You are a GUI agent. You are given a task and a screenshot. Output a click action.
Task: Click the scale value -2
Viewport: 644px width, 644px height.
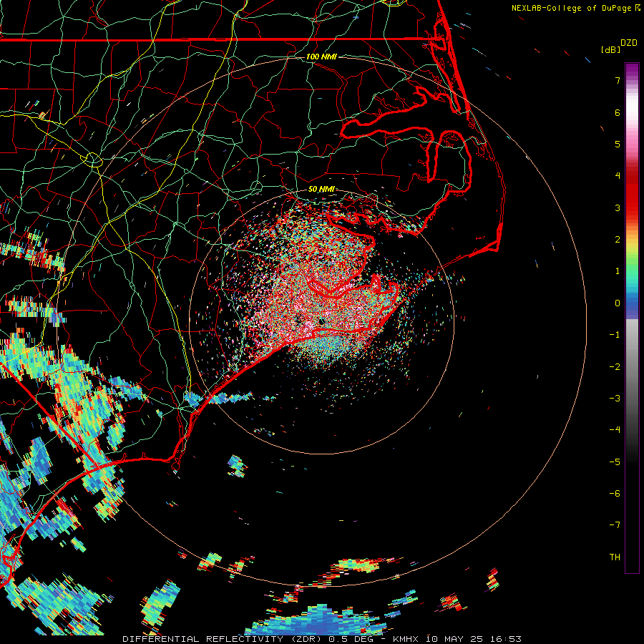(615, 367)
